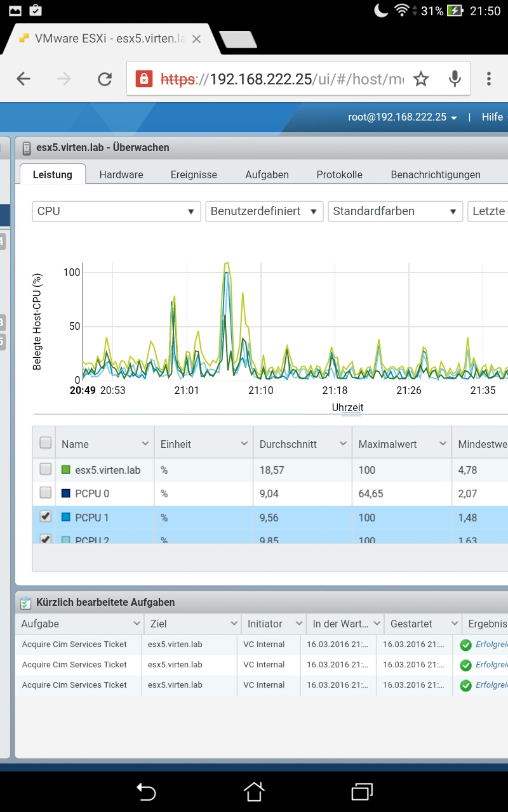Tap the picture notification icon

15,10
